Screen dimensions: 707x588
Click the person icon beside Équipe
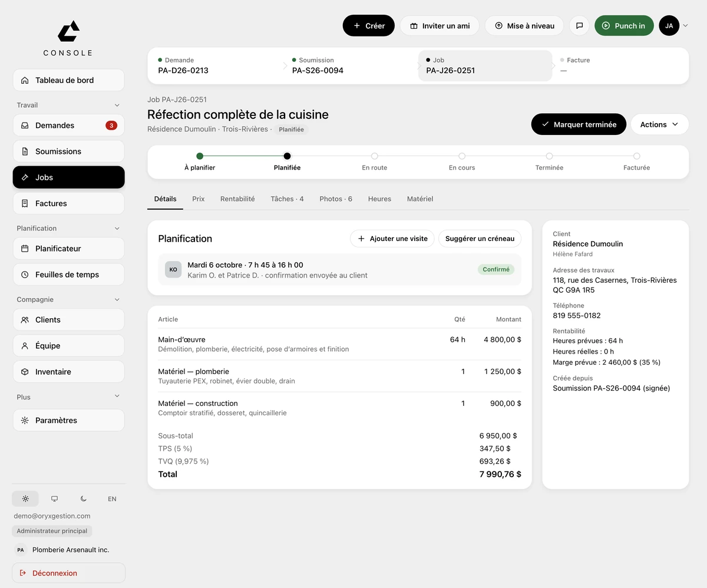tap(25, 346)
